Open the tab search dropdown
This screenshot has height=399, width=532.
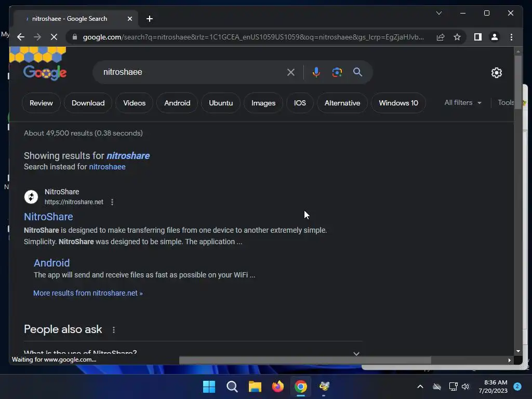point(438,13)
